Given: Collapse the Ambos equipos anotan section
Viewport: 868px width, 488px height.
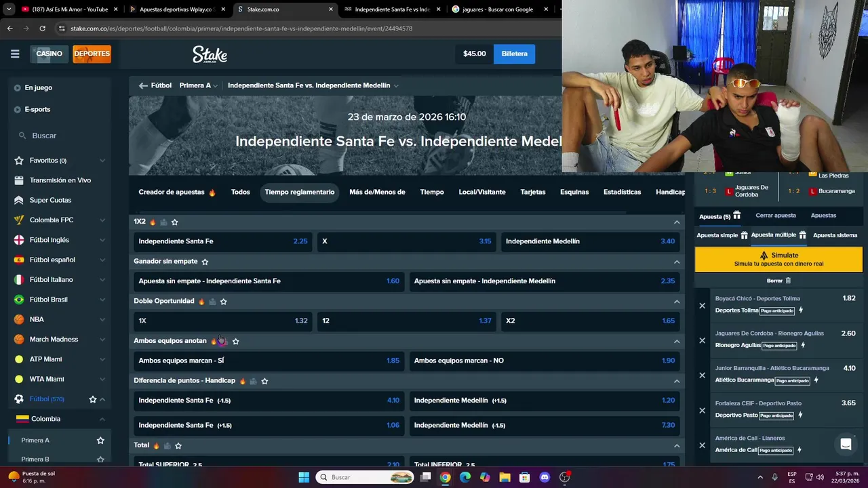Looking at the screenshot, I should tap(676, 341).
